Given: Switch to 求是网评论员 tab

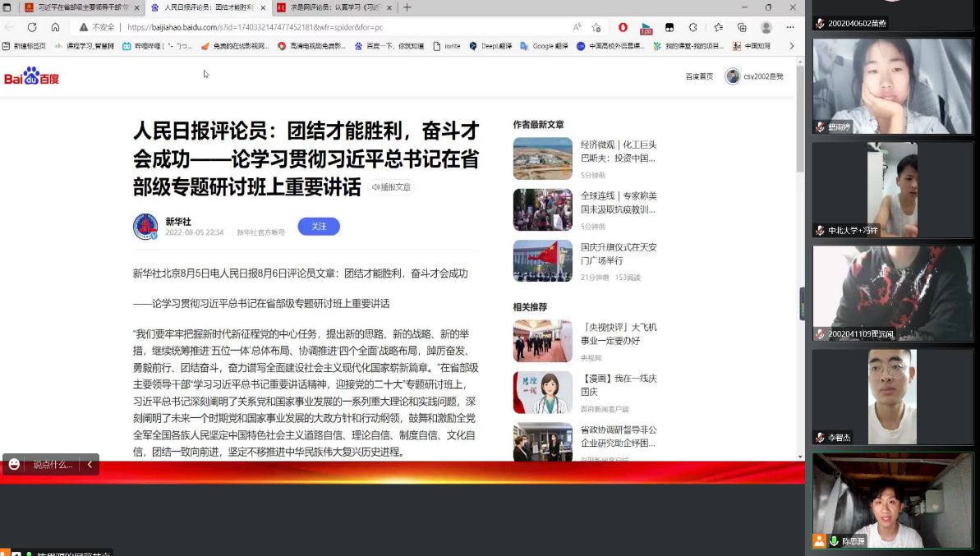Looking at the screenshot, I should (334, 7).
